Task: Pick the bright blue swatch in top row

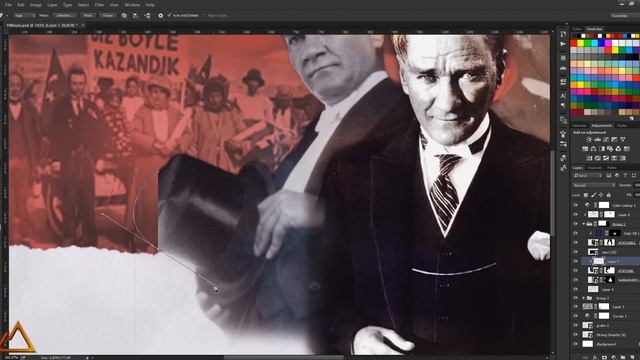Action: [x=602, y=43]
